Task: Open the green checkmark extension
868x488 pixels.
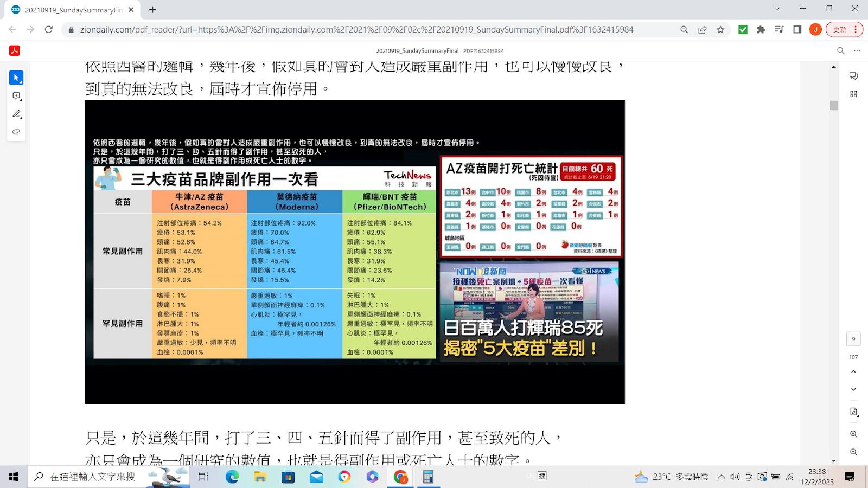Action: (743, 30)
